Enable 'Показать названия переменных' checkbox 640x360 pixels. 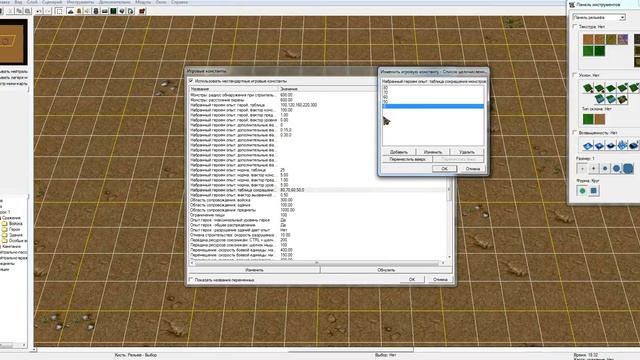coord(191,280)
